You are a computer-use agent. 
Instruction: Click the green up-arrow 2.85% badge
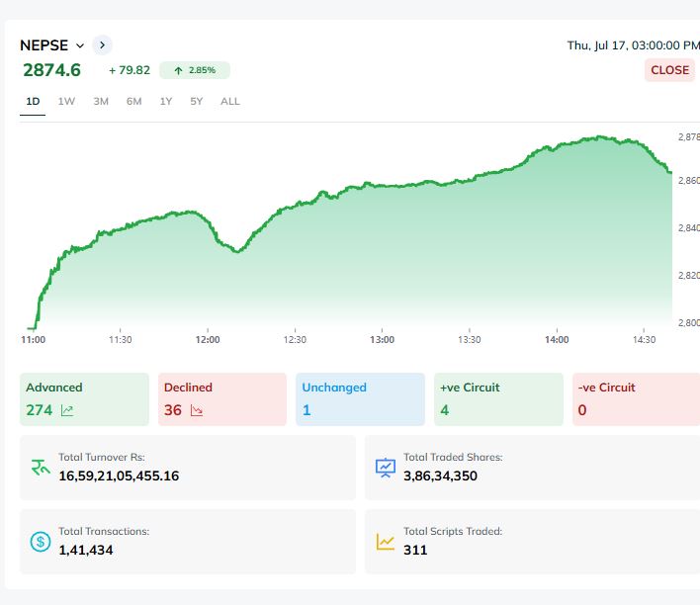coord(194,70)
